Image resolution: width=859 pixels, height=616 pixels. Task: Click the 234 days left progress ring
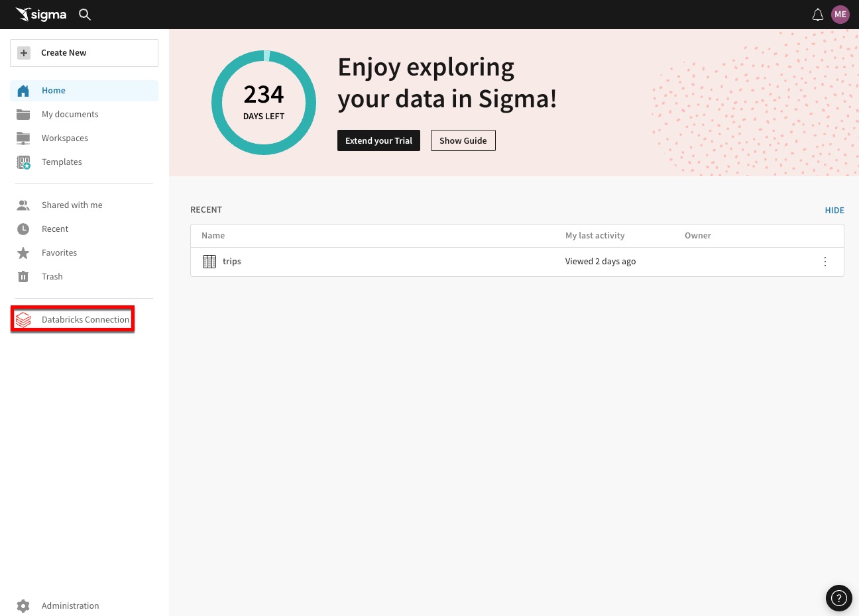point(264,103)
